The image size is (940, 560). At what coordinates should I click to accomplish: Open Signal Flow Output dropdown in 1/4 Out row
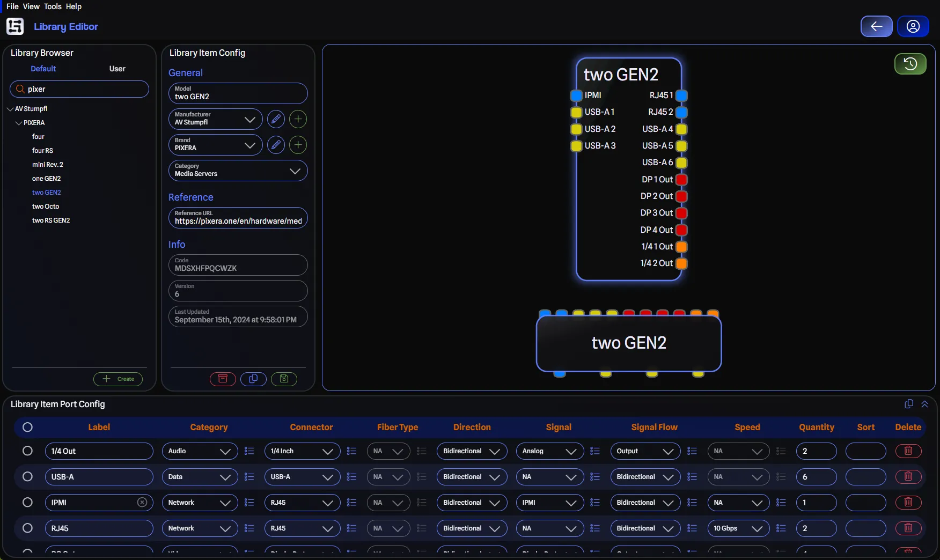point(645,451)
